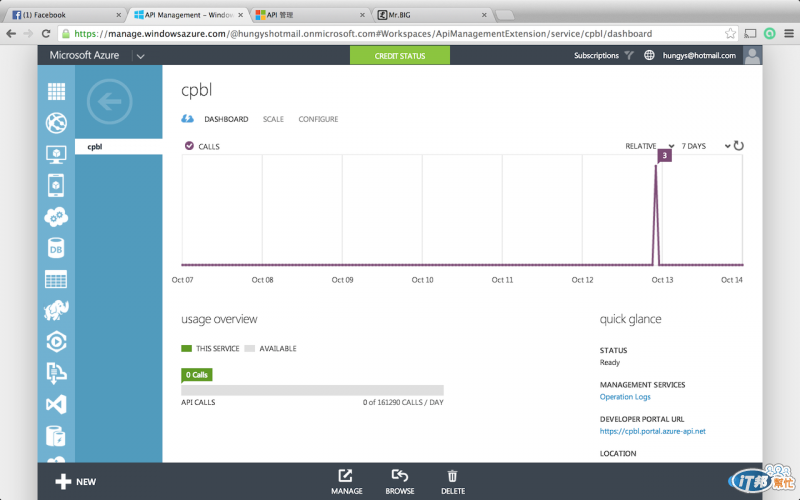Click the chart peak marker labeled 3
The width and height of the screenshot is (800, 500).
click(664, 156)
